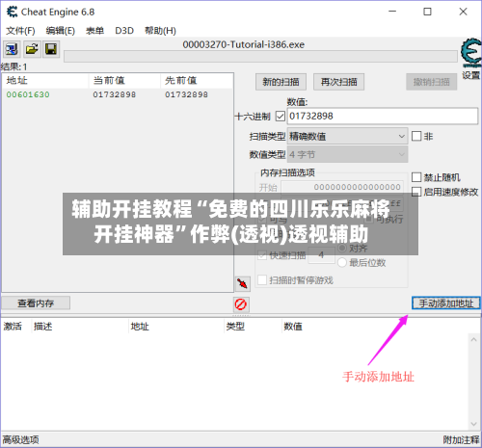Expand the 数值类型 dropdown
This screenshot has height=448, width=482.
[x=347, y=154]
